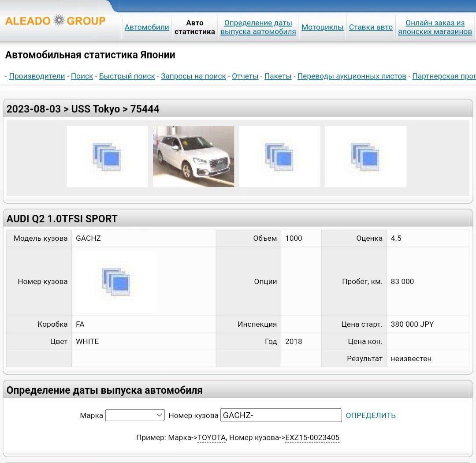Click the TOYOTA example link
Screen dimensions: 476x463
point(212,437)
